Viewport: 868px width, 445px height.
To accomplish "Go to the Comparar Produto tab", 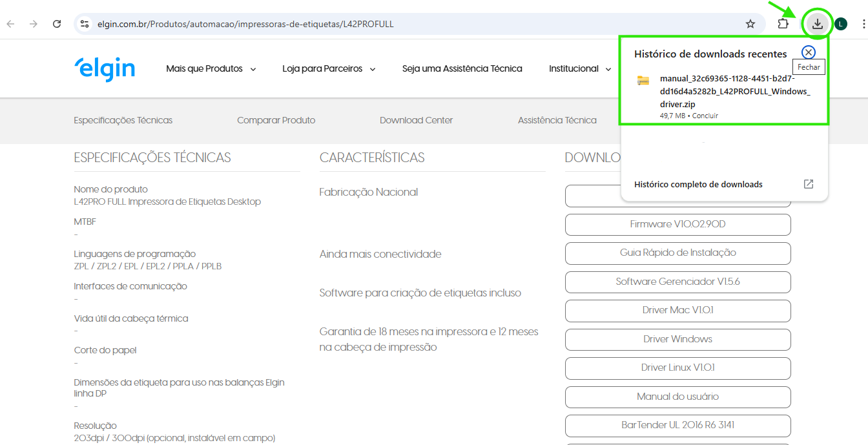I will pos(276,120).
